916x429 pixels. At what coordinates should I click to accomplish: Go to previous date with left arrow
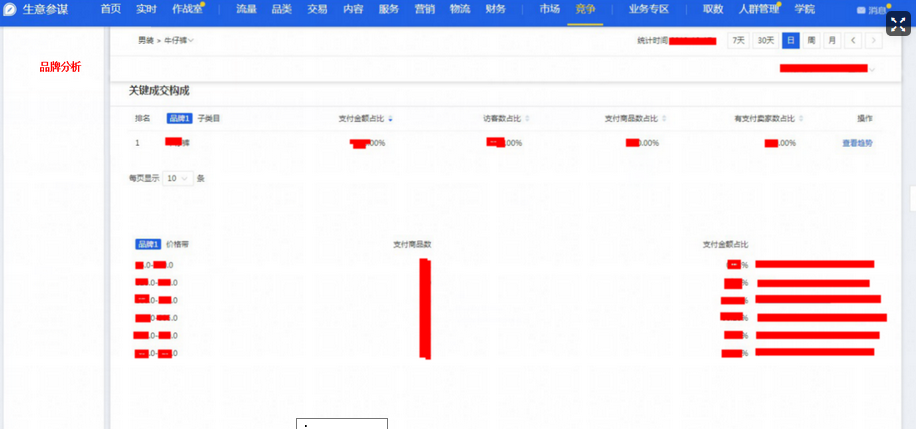852,41
